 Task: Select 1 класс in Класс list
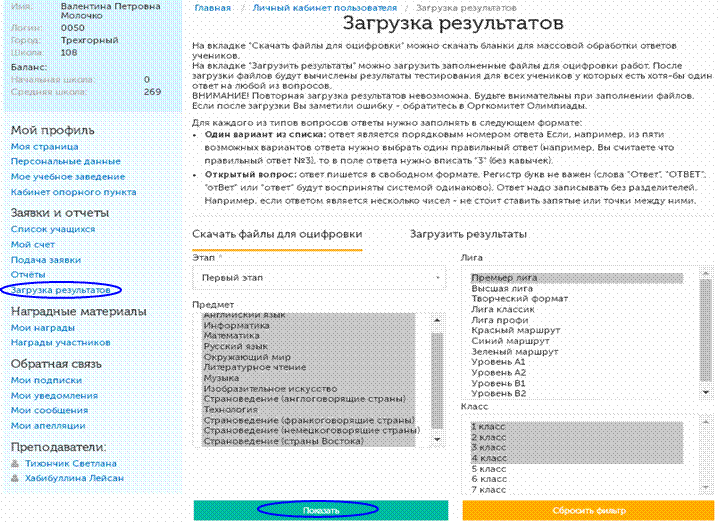click(577, 426)
